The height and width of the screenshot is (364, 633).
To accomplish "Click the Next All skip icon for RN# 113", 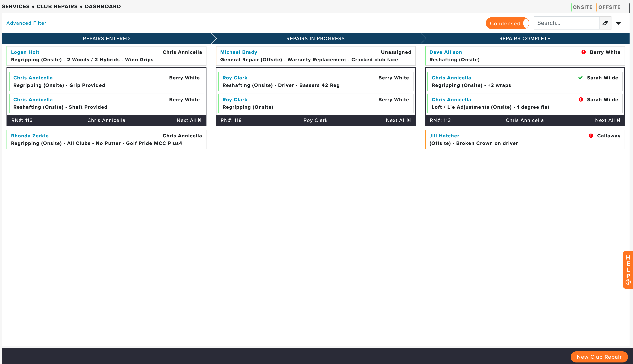I will coord(618,120).
